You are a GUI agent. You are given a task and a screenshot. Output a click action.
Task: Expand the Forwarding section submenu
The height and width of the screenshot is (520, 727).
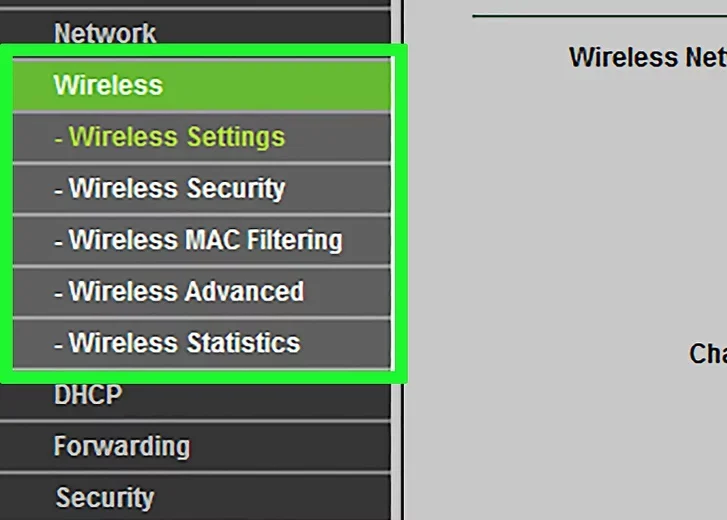[195, 447]
